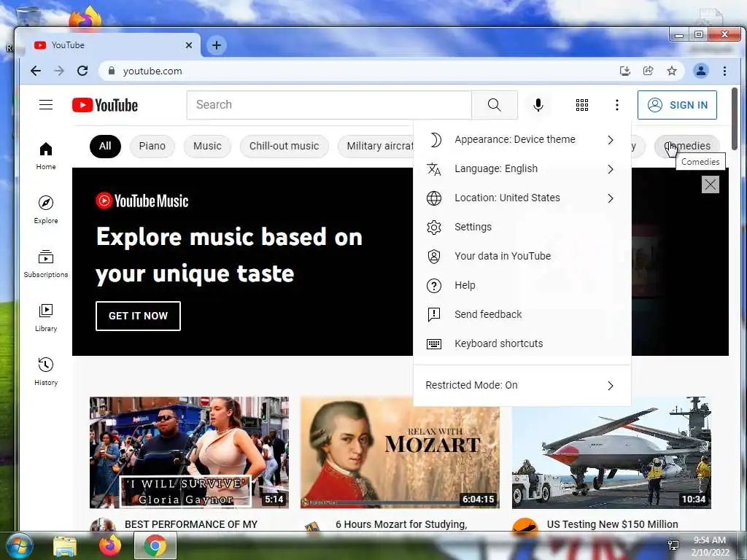The image size is (747, 560).
Task: Open the aircraft carrier drone video thumbnail
Action: pyautogui.click(x=611, y=452)
